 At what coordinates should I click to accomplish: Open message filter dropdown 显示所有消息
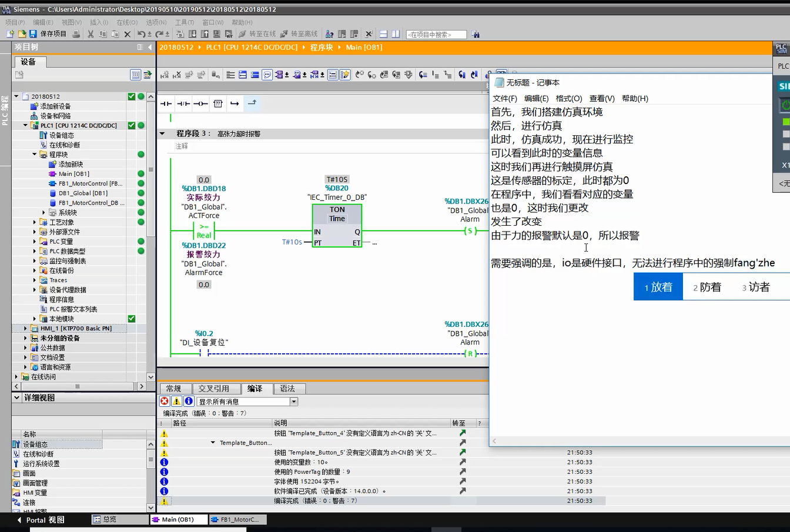(294, 401)
